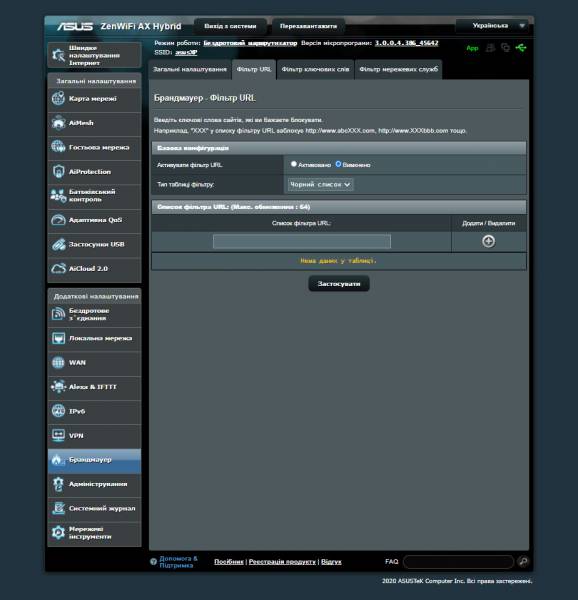Switch to Загальні налаштування firewall tab
Screen dimensions: 578x600
(190, 70)
